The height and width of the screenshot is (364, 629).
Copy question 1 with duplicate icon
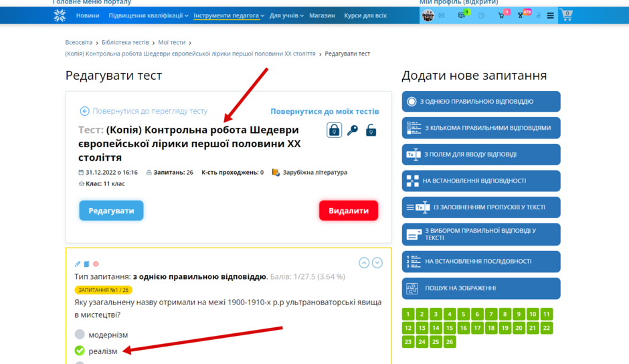tap(86, 264)
